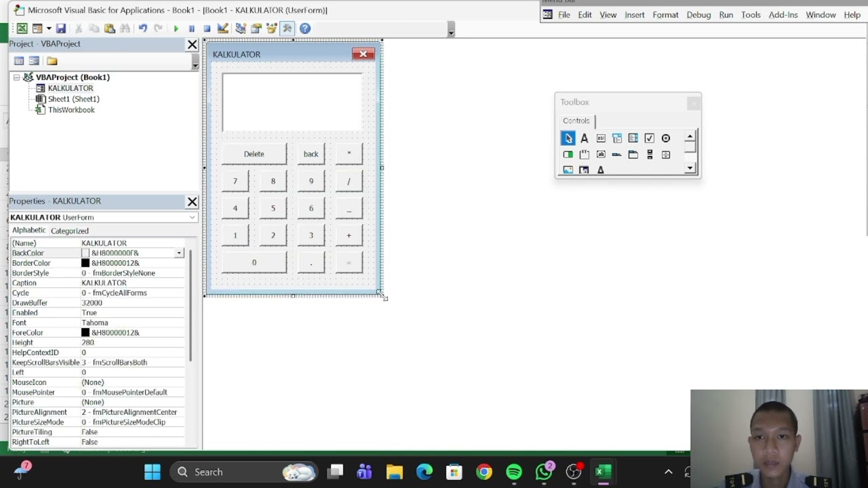Select the 7 button on the form
The height and width of the screenshot is (488, 868).
tap(235, 181)
